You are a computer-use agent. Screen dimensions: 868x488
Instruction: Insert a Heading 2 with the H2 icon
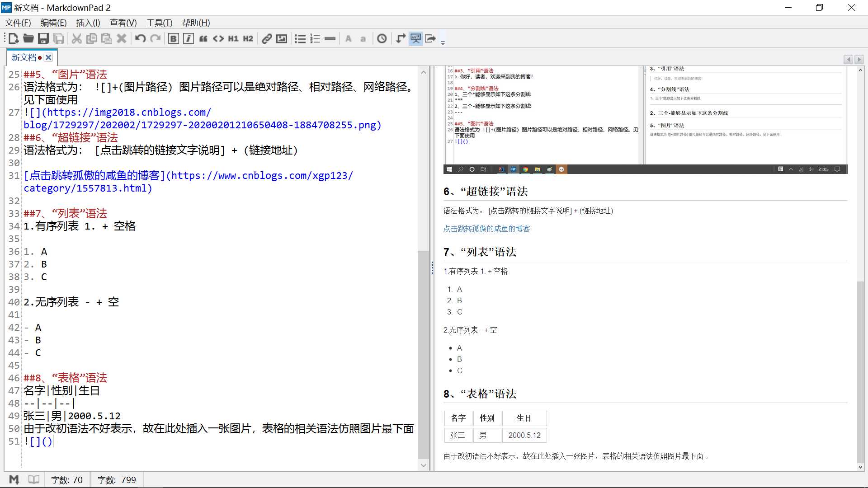248,38
